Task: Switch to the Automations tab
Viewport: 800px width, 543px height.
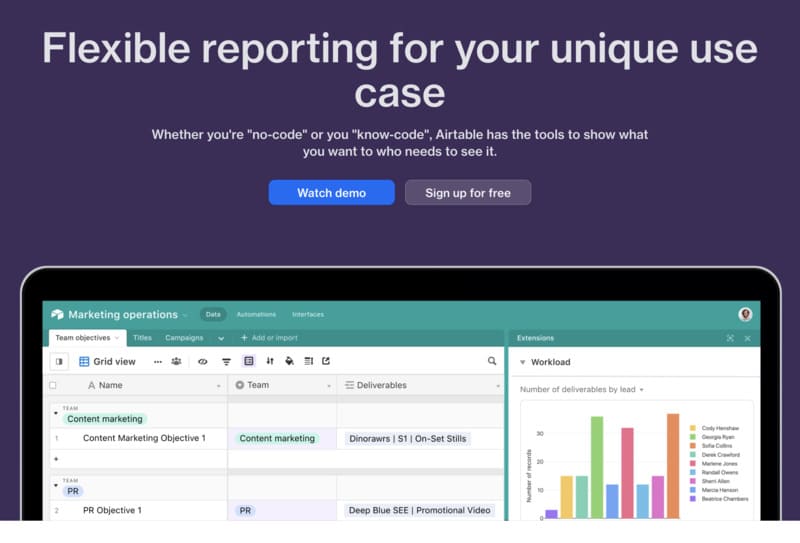Action: coord(256,314)
